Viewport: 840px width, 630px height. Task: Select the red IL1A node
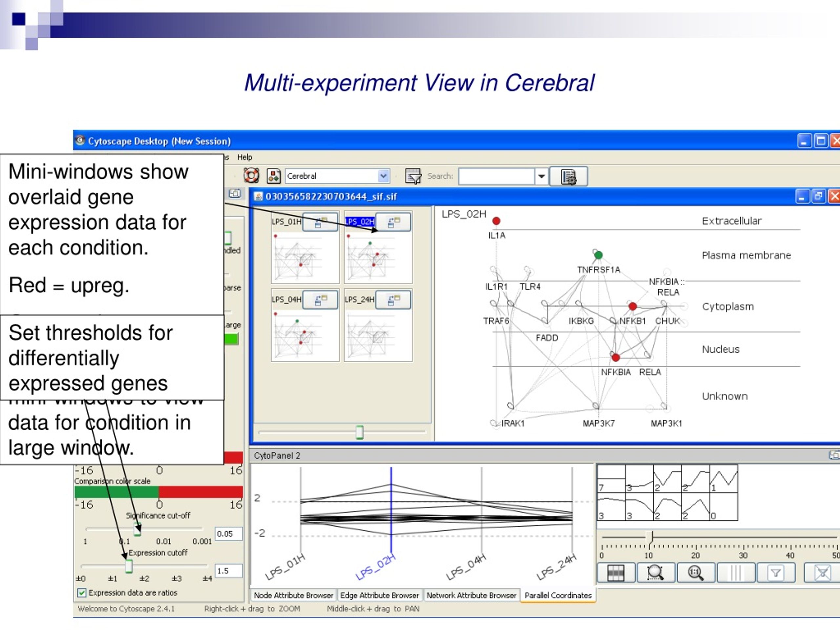(x=496, y=220)
